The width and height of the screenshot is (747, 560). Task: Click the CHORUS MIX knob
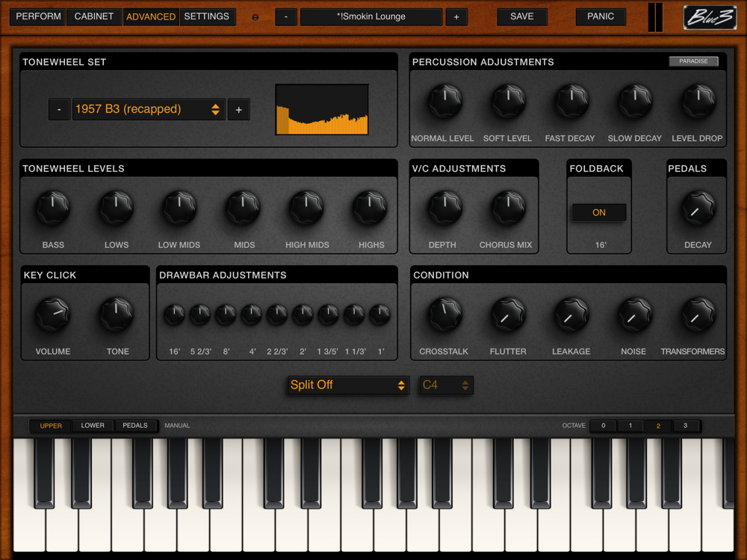(508, 208)
